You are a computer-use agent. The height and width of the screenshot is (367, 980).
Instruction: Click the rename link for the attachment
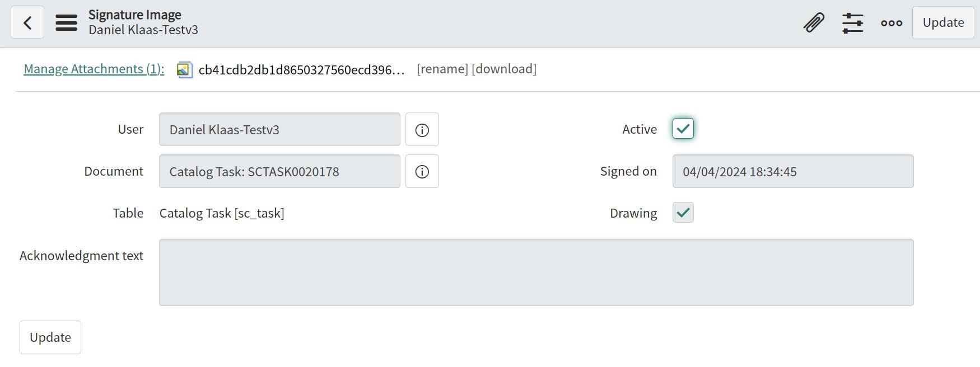click(443, 69)
